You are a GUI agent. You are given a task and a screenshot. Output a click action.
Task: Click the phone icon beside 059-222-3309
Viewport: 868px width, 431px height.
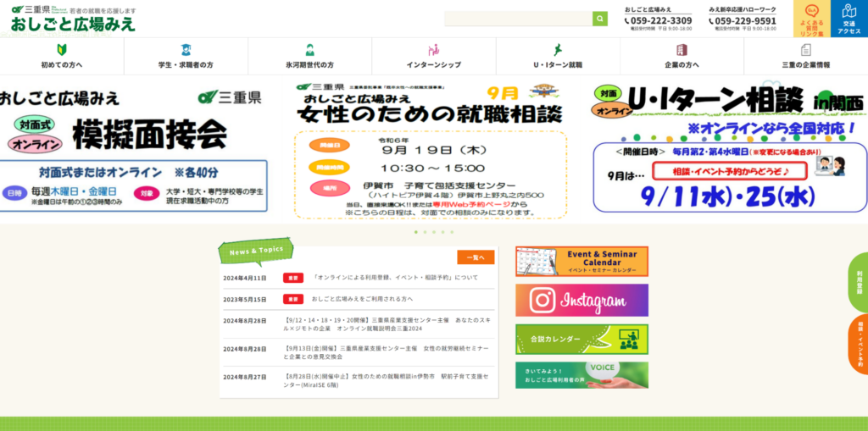point(627,21)
